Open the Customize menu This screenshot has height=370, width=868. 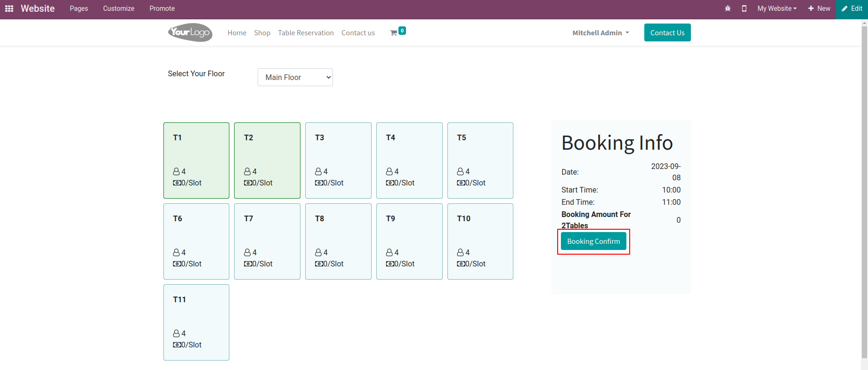tap(119, 8)
